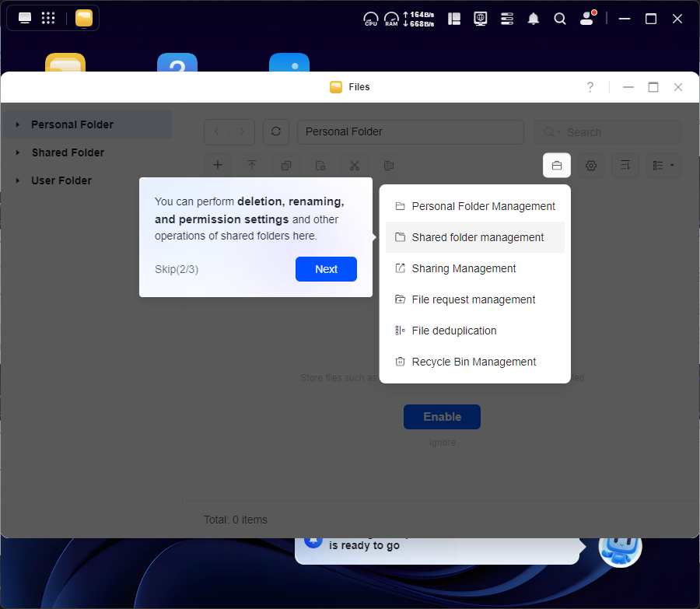The width and height of the screenshot is (700, 609).
Task: Click the Files app icon in taskbar
Action: tap(84, 18)
